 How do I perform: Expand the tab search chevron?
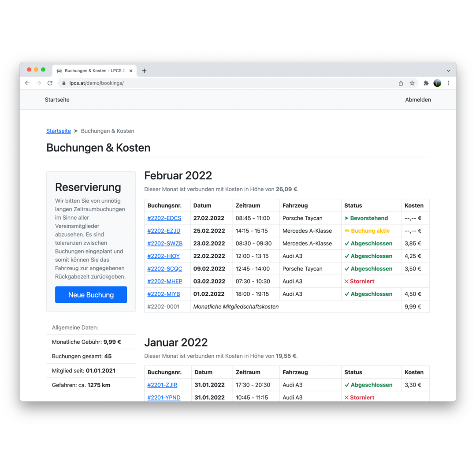click(x=449, y=71)
